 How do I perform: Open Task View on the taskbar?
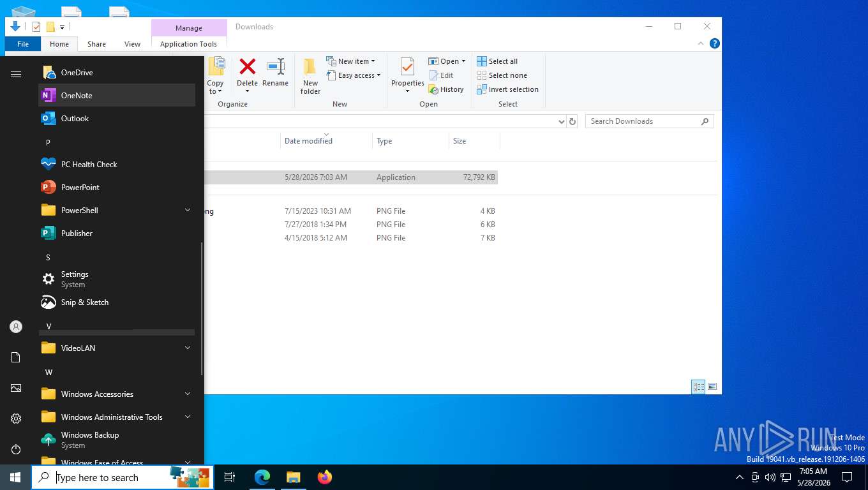(x=230, y=477)
